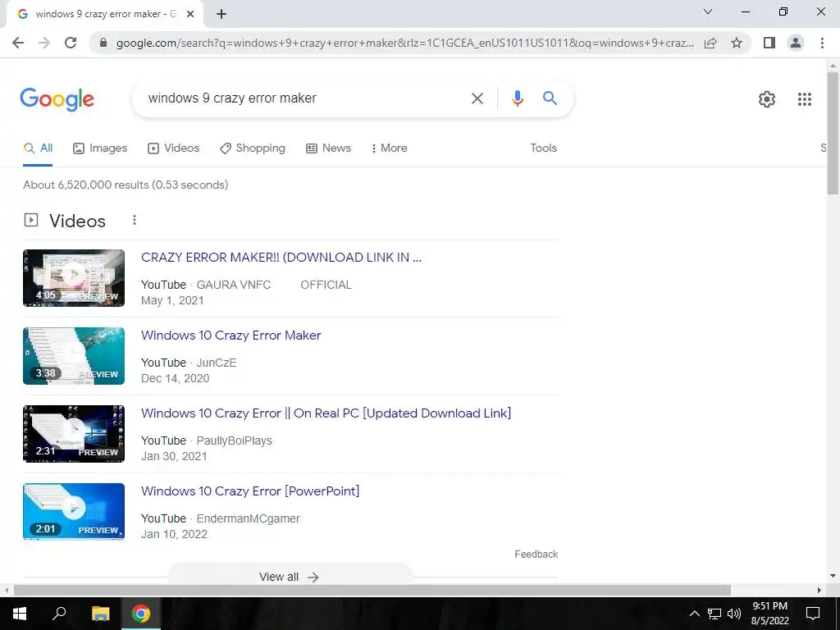Image resolution: width=840 pixels, height=630 pixels.
Task: Open Chrome profile avatar menu
Action: pyautogui.click(x=796, y=43)
